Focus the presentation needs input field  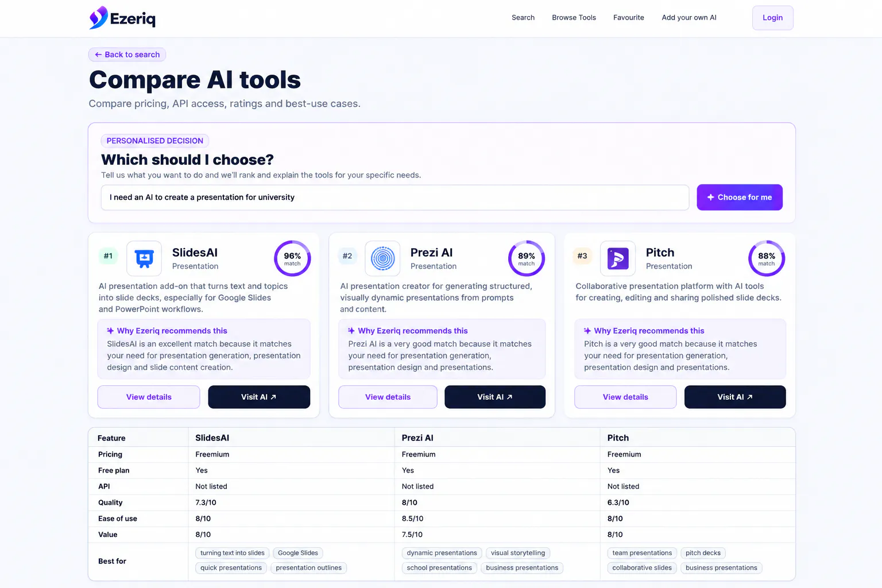395,198
